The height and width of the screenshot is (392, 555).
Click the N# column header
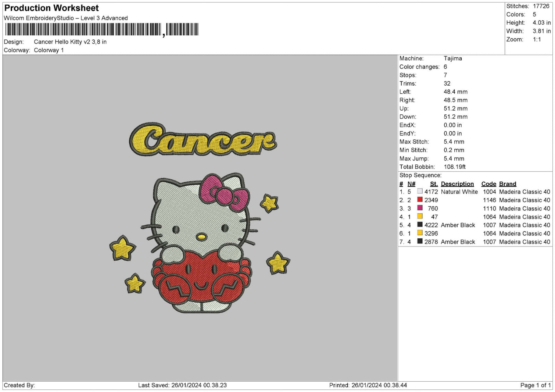(x=411, y=184)
